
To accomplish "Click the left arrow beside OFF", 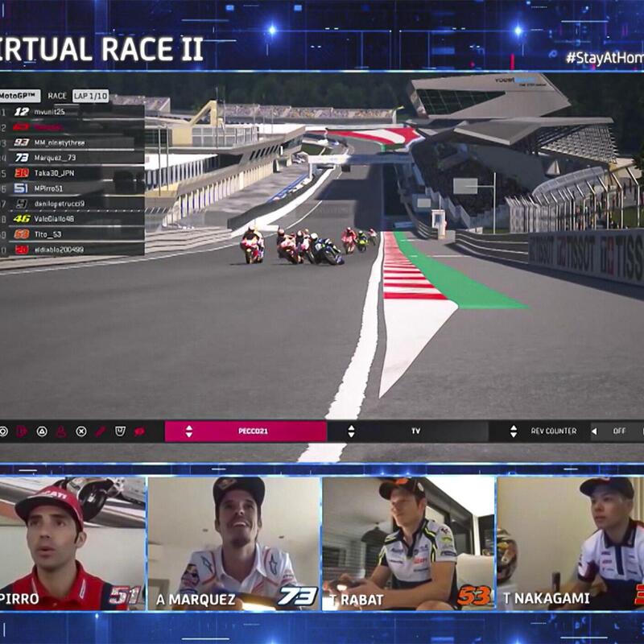I will tap(594, 431).
